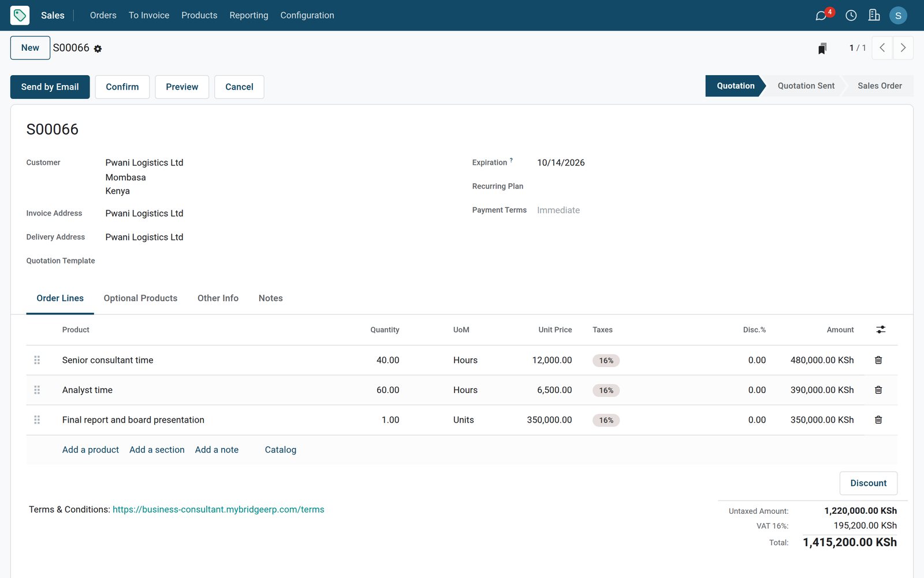
Task: Open the user avatar menu
Action: 898,16
